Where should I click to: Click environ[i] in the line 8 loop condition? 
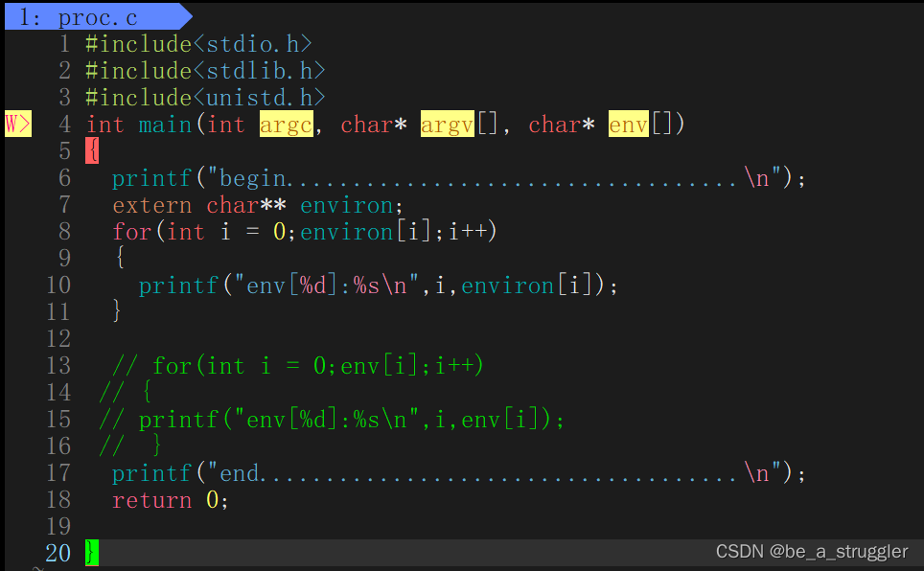[x=366, y=232]
